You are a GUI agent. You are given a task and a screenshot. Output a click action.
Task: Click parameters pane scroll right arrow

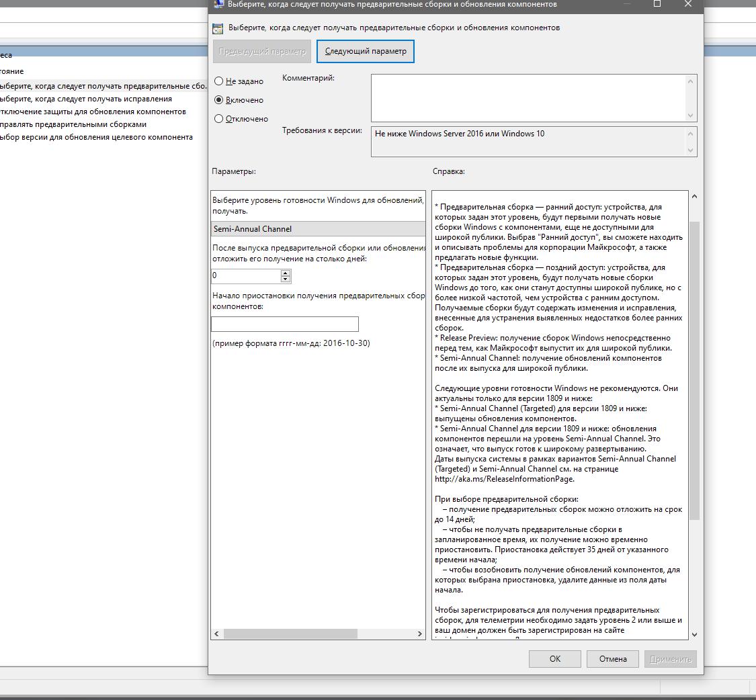419,633
